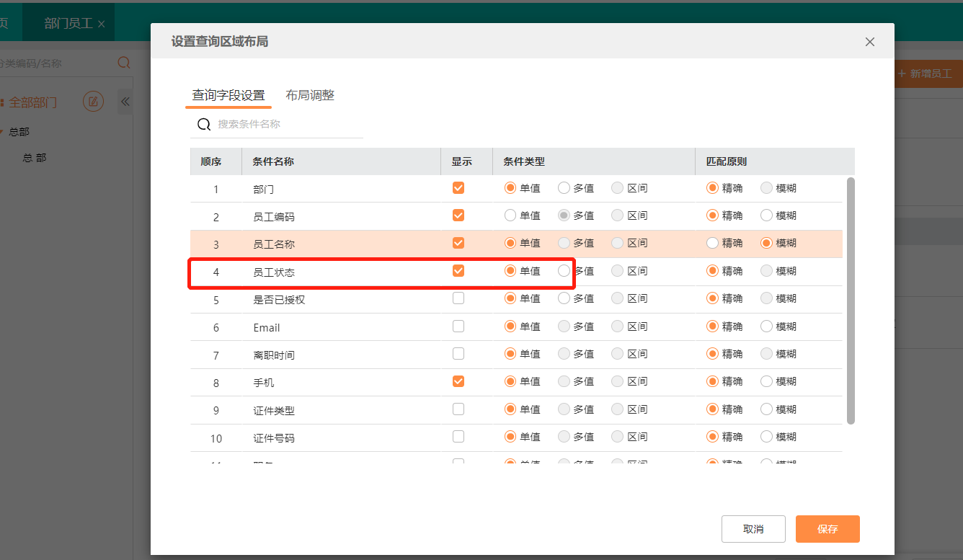
Task: Close the 部门员工 tab using its X
Action: (x=102, y=24)
